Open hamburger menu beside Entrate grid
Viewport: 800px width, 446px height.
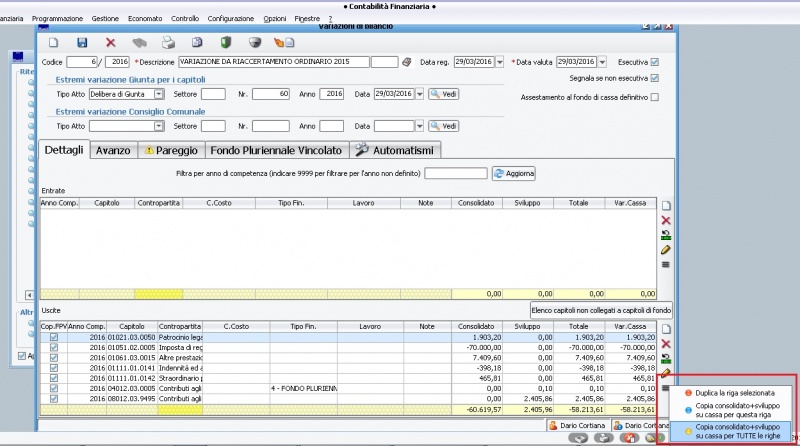tap(666, 264)
